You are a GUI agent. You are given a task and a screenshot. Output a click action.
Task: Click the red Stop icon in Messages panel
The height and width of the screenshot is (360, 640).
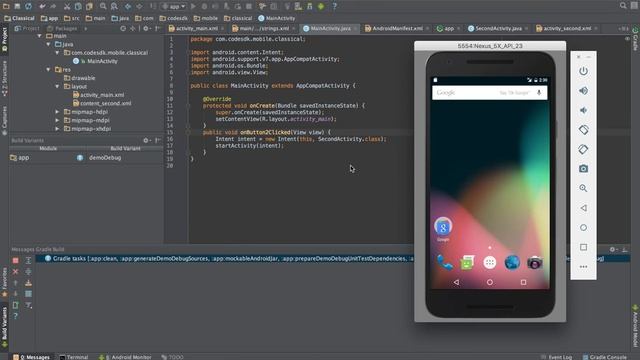(16, 260)
